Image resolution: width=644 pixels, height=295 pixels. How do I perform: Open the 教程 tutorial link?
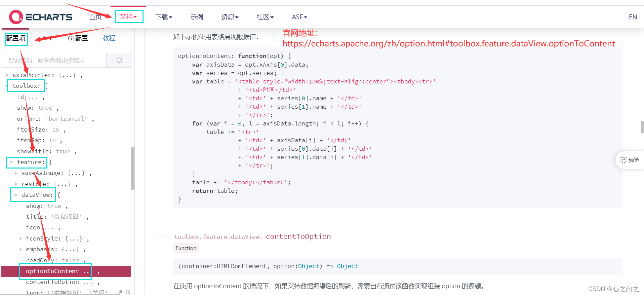click(x=109, y=38)
